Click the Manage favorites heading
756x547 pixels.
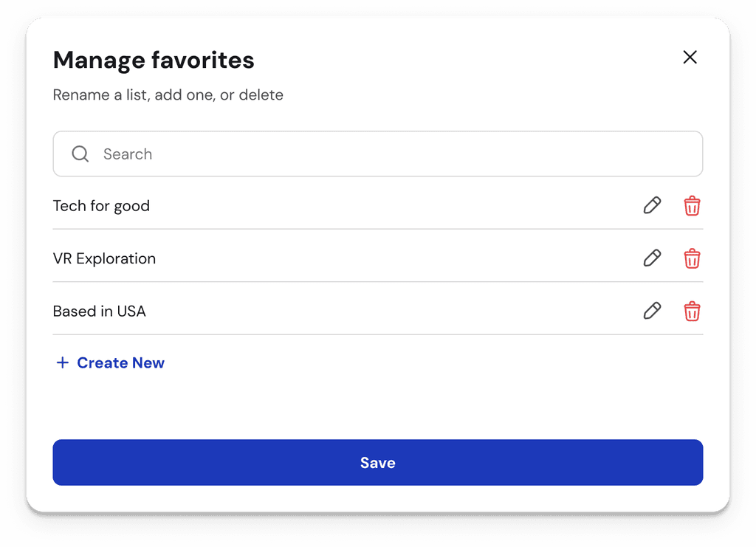click(x=154, y=60)
